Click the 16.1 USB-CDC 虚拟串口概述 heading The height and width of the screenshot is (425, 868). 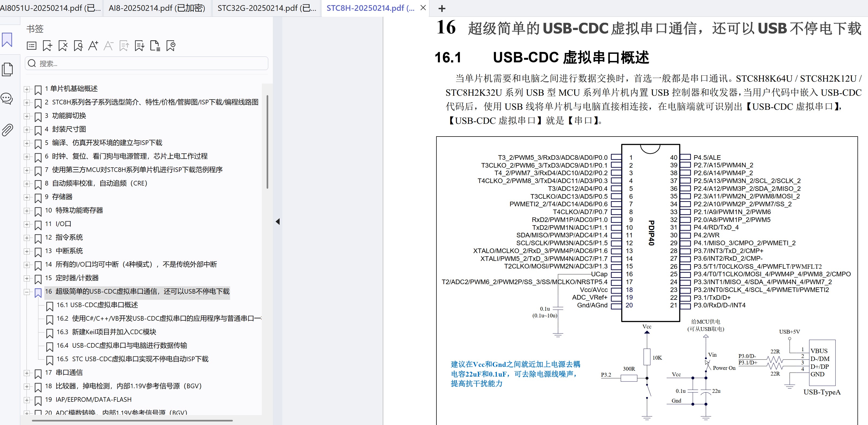tap(542, 57)
